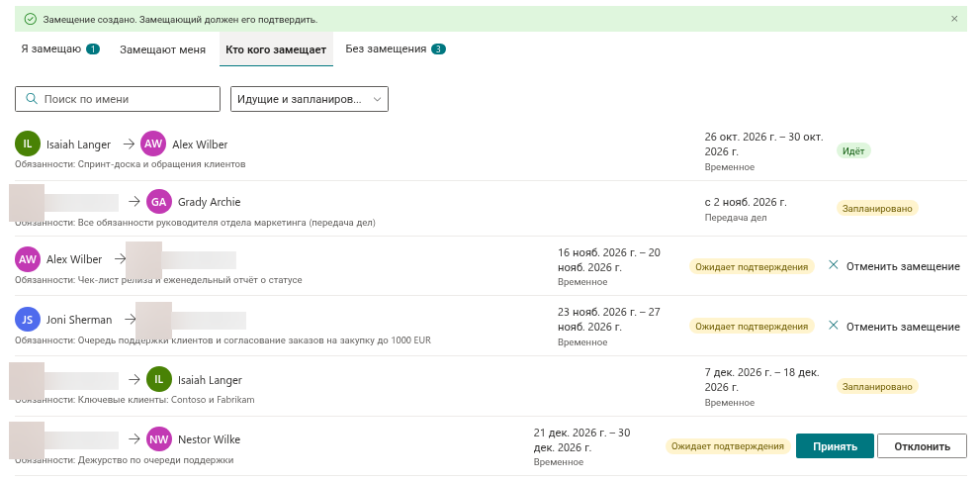Click Grady Archie's GA avatar

point(159,202)
